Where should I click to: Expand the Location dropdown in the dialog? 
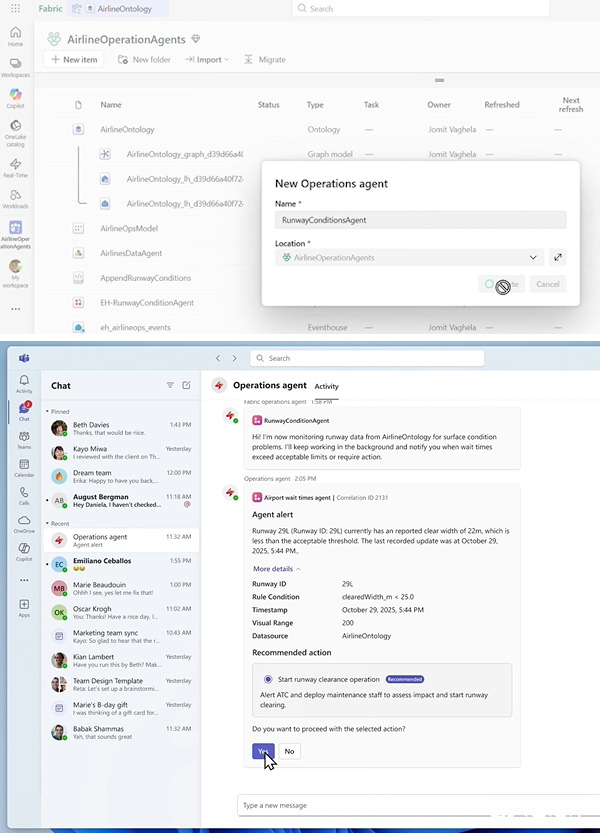click(x=534, y=257)
